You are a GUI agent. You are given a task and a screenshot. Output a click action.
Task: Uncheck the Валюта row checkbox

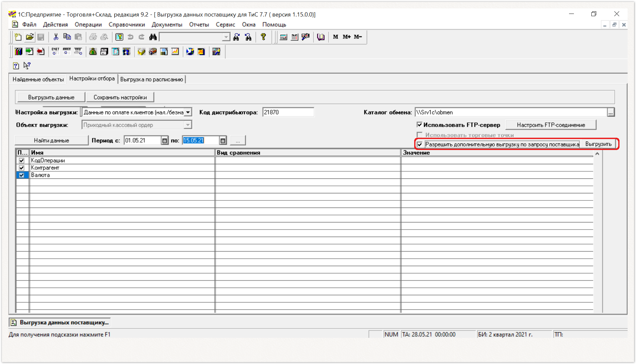22,175
